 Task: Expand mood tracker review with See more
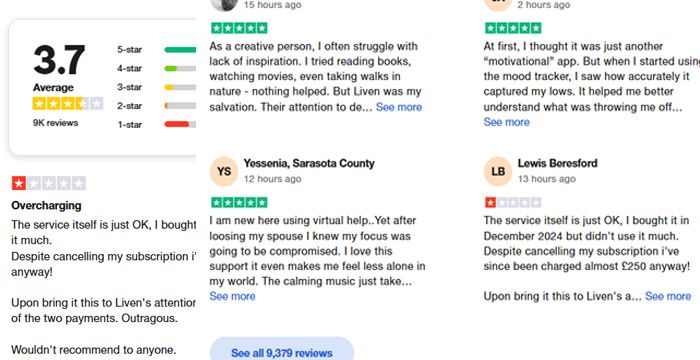pyautogui.click(x=506, y=122)
